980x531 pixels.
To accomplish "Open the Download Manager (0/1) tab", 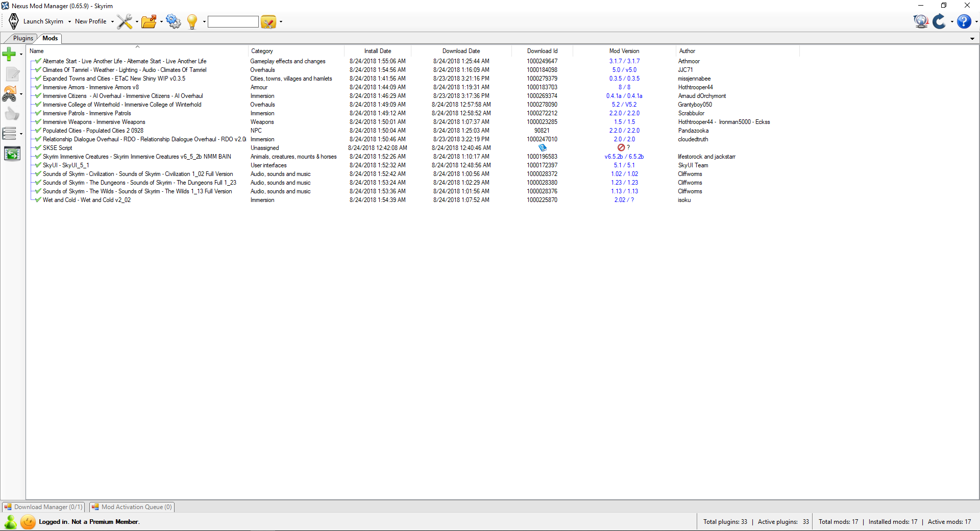I will tap(44, 507).
